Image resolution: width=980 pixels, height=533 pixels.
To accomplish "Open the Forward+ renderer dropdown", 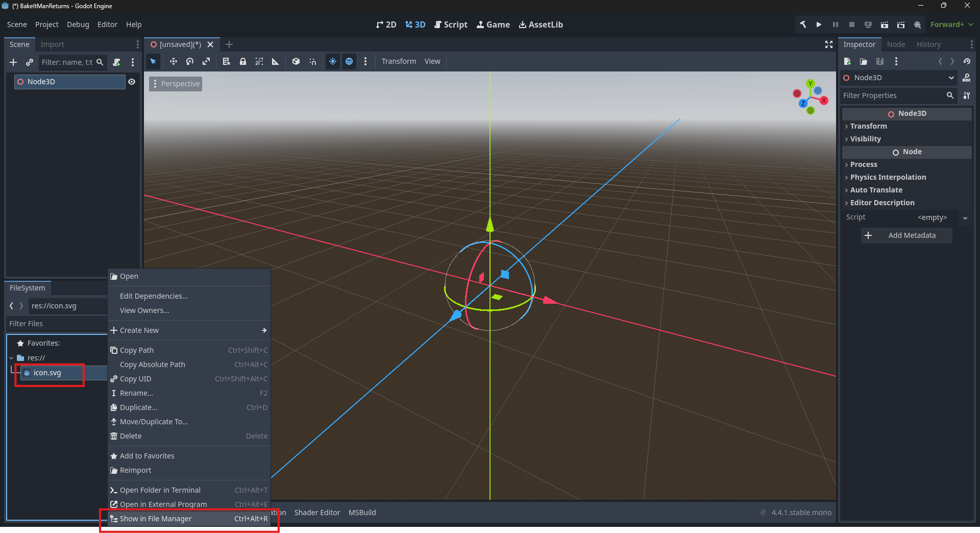I will (951, 25).
